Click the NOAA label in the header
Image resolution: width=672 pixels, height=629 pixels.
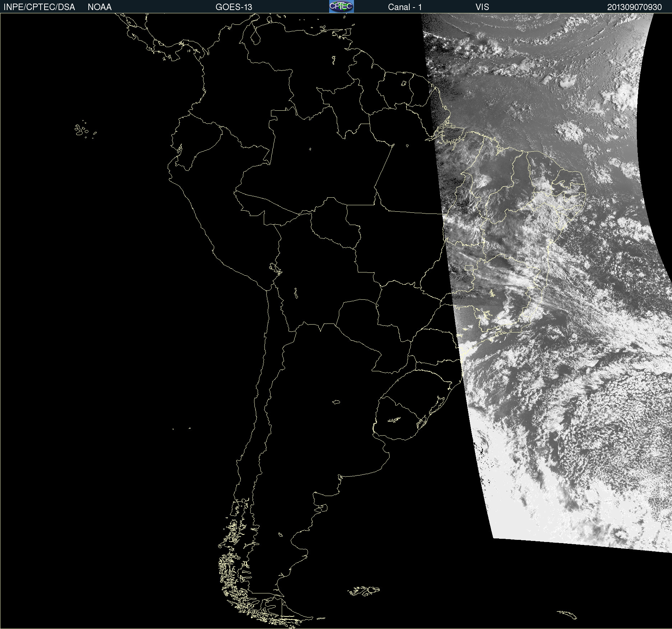pos(100,7)
